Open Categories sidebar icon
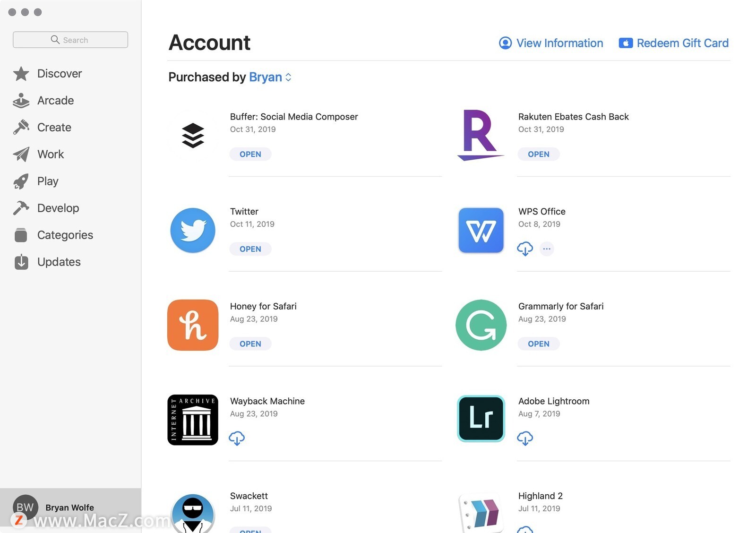This screenshot has width=756, height=533. coord(21,235)
